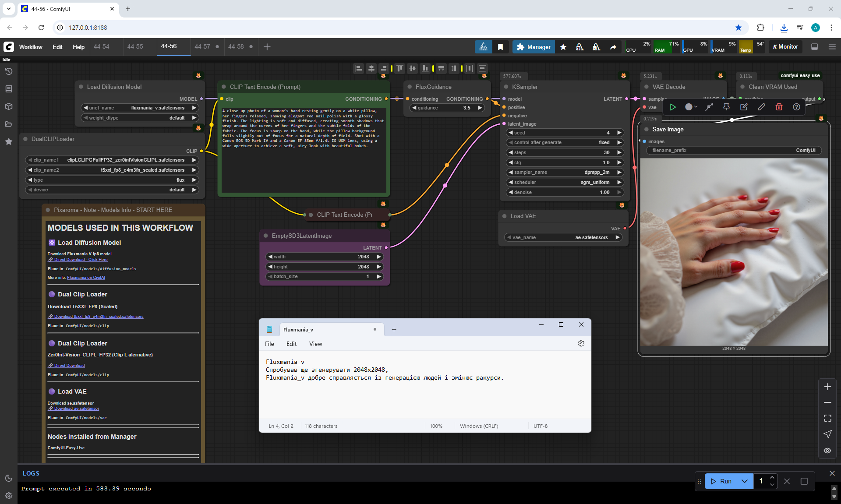Toggle dark theme moon icon
This screenshot has height=504, width=841.
[x=8, y=478]
